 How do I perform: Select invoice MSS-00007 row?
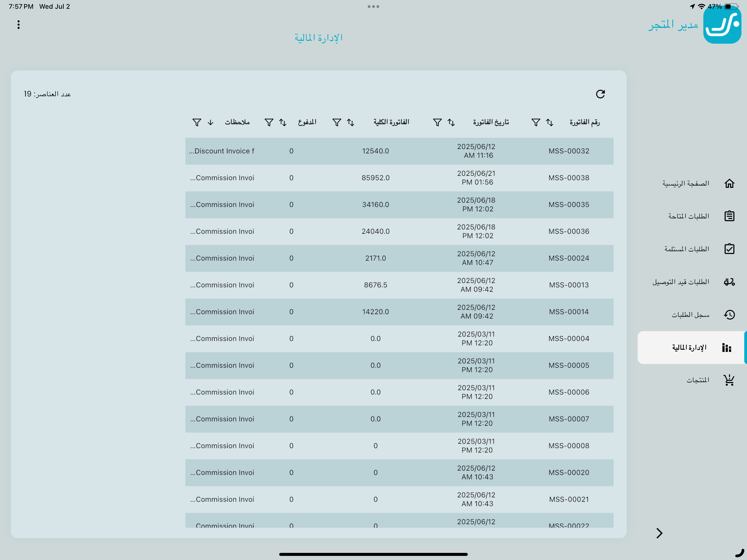(399, 419)
